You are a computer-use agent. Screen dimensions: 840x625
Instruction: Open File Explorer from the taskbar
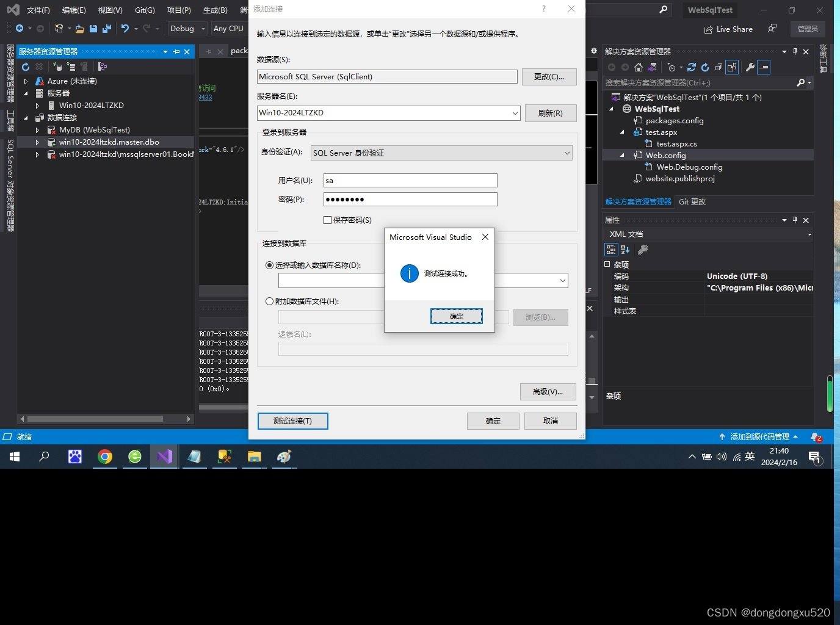[x=255, y=457]
